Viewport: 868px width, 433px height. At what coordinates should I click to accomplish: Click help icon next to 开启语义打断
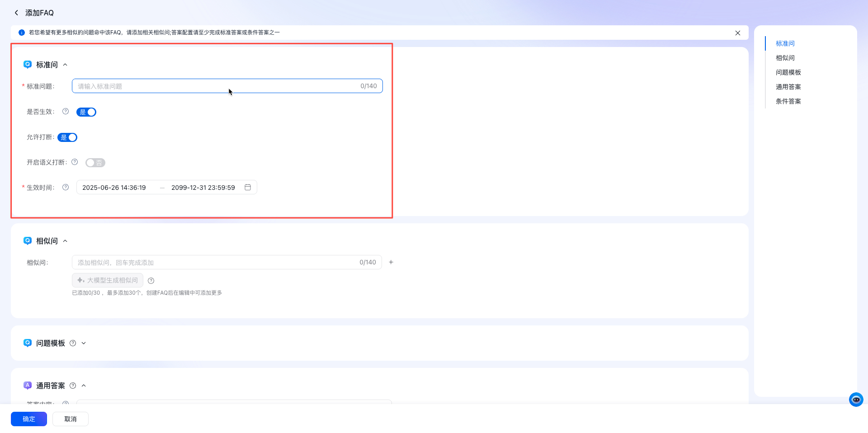(75, 162)
